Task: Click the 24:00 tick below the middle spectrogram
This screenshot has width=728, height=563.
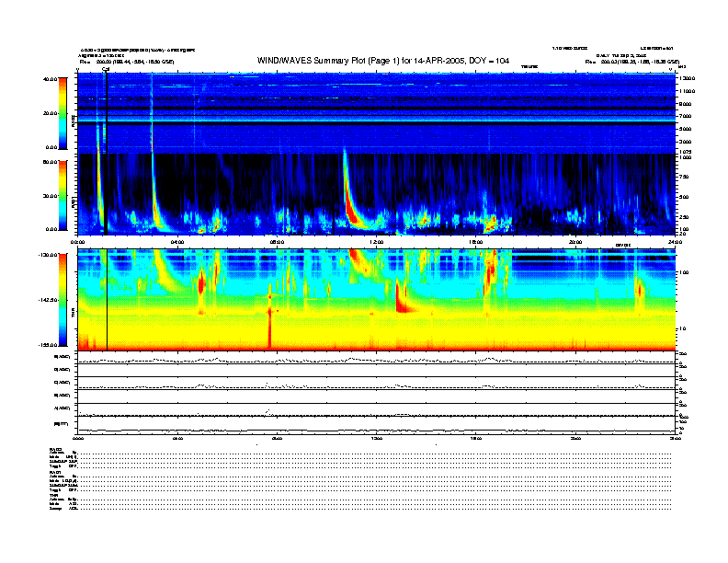Action: coord(675,242)
